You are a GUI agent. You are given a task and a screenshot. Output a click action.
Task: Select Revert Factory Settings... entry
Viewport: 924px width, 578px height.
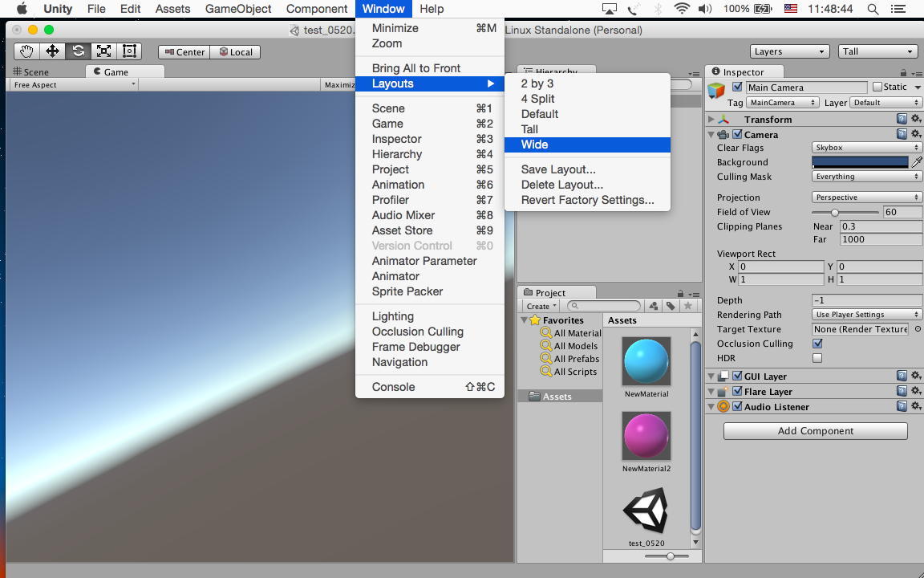tap(587, 200)
